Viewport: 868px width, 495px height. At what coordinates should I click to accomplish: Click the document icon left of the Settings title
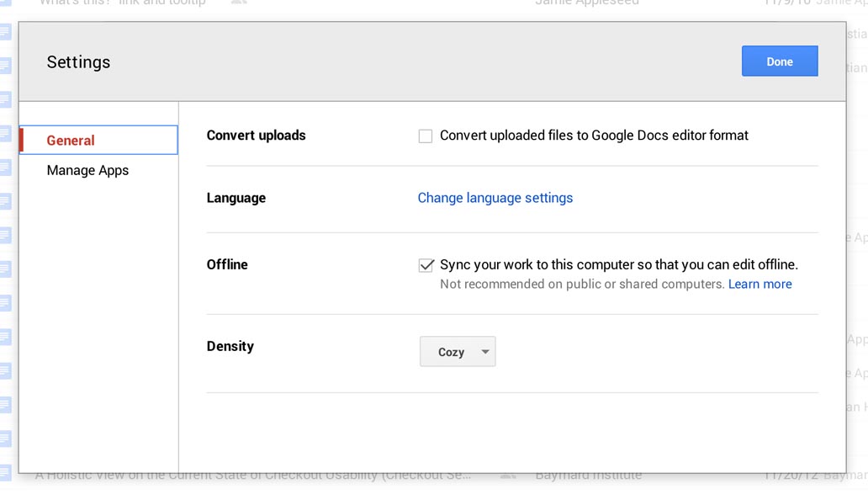[x=5, y=66]
